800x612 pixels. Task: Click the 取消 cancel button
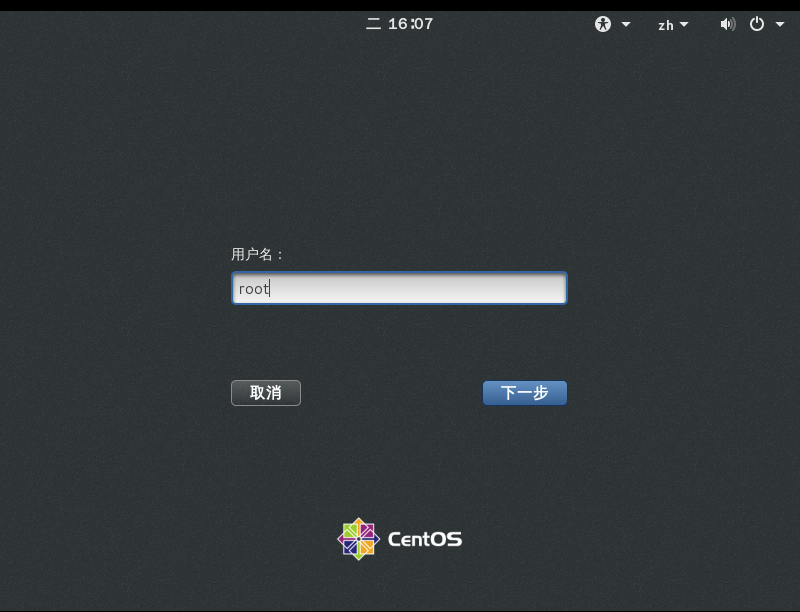[x=266, y=393]
